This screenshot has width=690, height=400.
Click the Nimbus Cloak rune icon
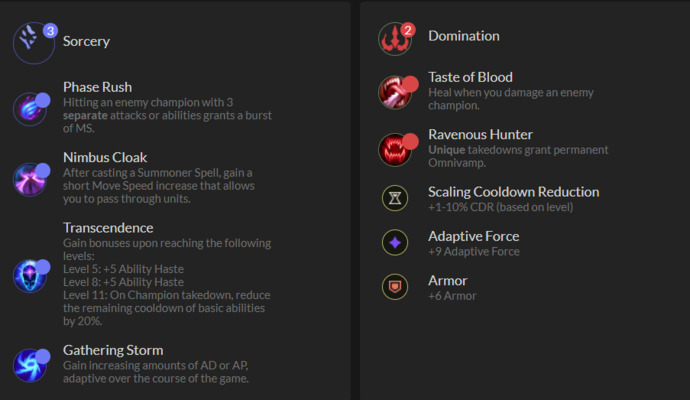point(30,179)
